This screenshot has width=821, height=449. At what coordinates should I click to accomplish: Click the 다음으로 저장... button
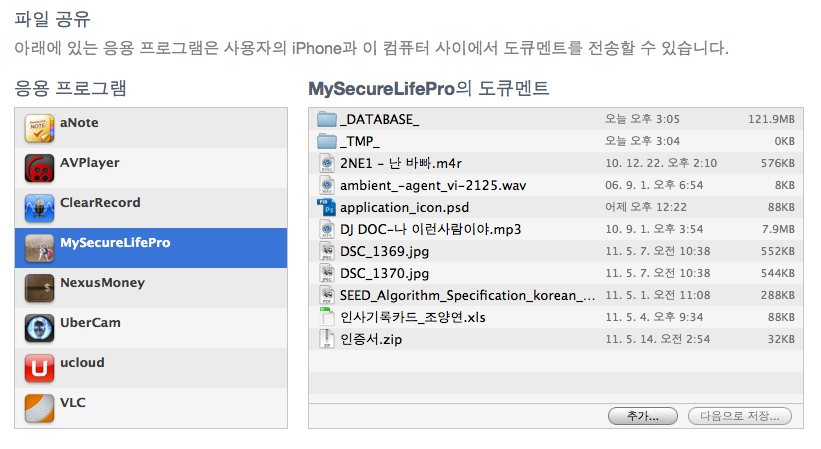pos(739,417)
